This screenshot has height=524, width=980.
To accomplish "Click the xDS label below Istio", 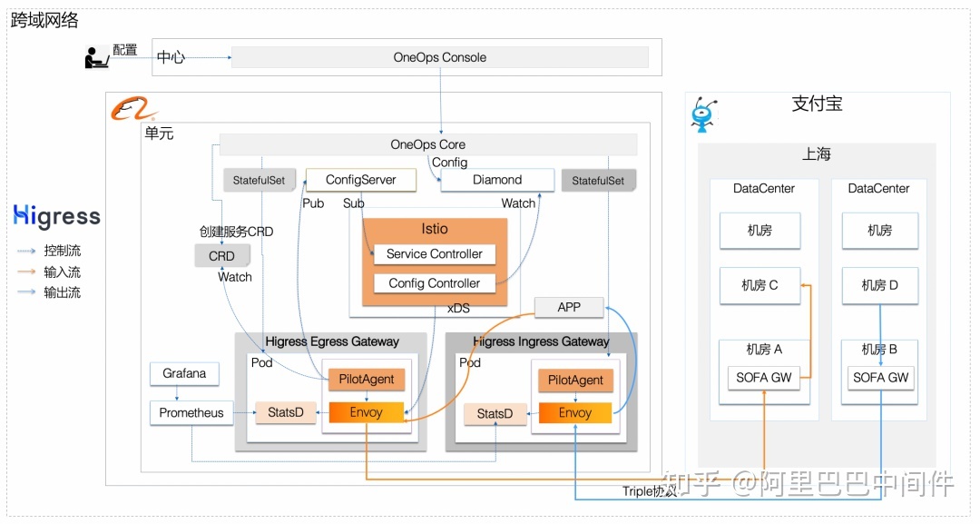I will (458, 308).
